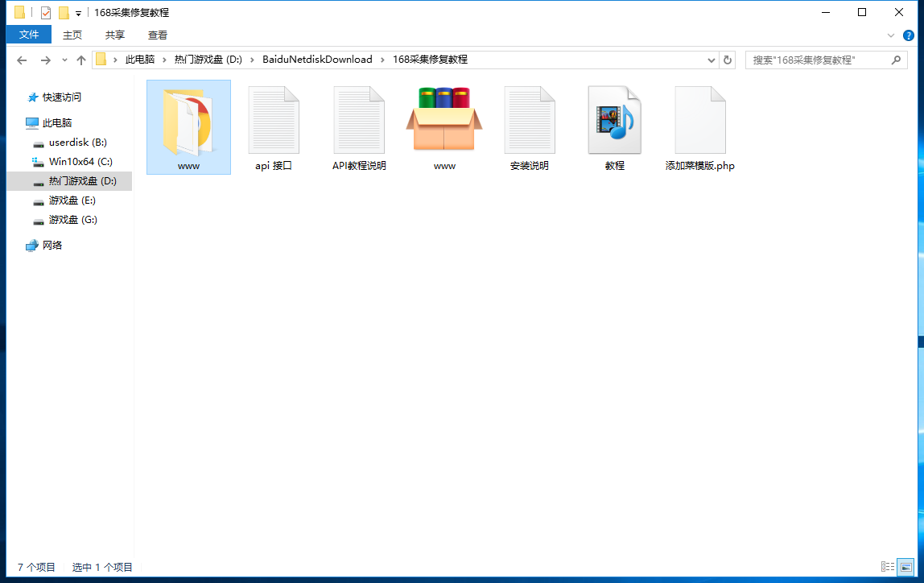Viewport: 924px width, 583px height.
Task: Open the 文件 menu
Action: pyautogui.click(x=29, y=35)
